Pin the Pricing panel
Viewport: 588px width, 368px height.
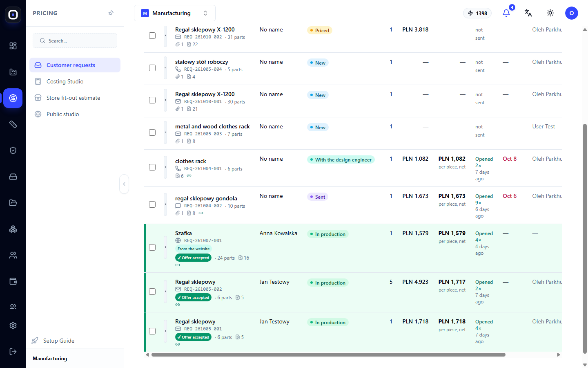tap(111, 13)
